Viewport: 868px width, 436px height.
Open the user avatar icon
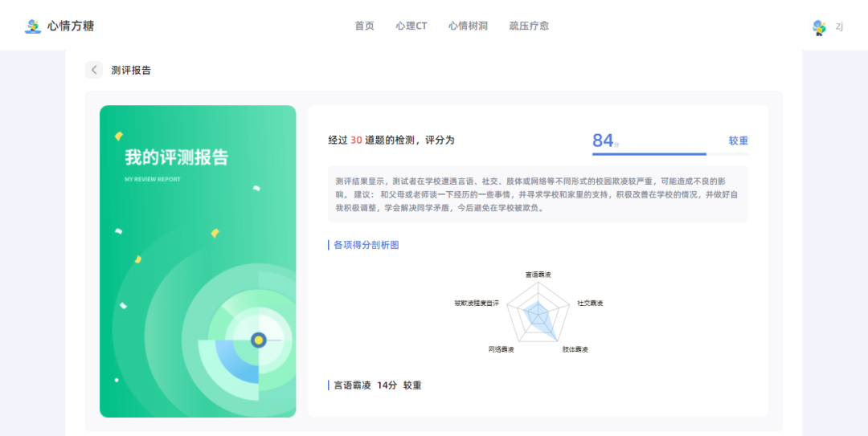pyautogui.click(x=819, y=26)
